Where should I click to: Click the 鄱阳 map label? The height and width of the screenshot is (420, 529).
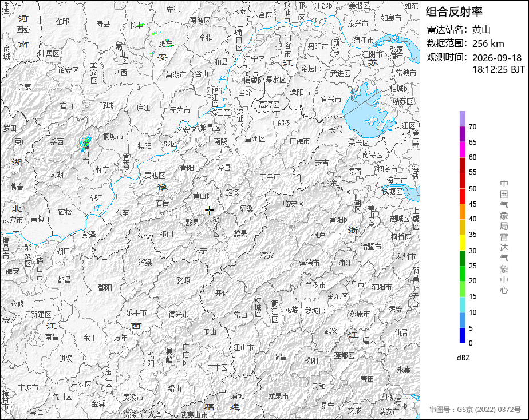pos(105,287)
